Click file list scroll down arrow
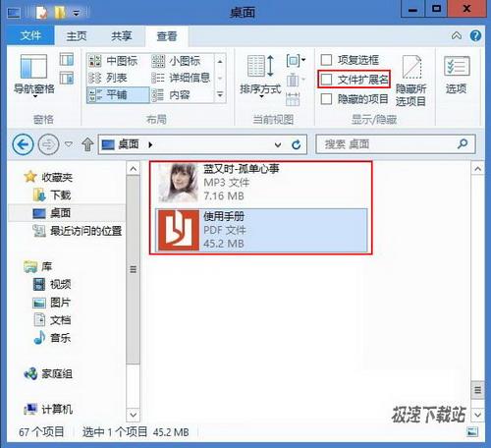491x448 pixels. point(477,415)
